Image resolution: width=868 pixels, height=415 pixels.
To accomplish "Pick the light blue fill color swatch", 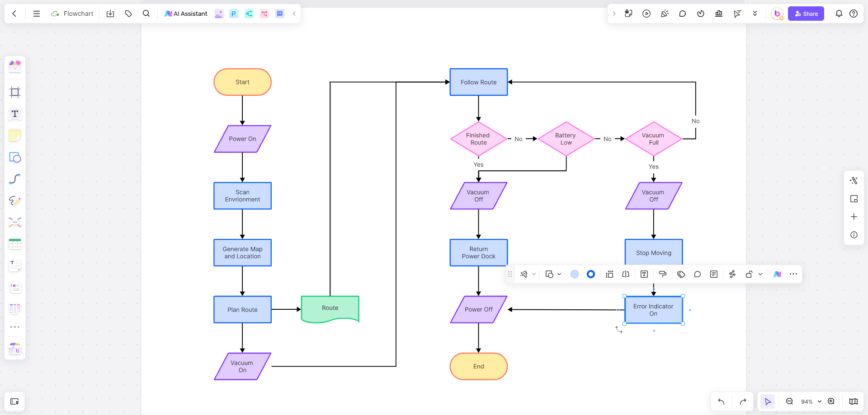I will pyautogui.click(x=575, y=274).
